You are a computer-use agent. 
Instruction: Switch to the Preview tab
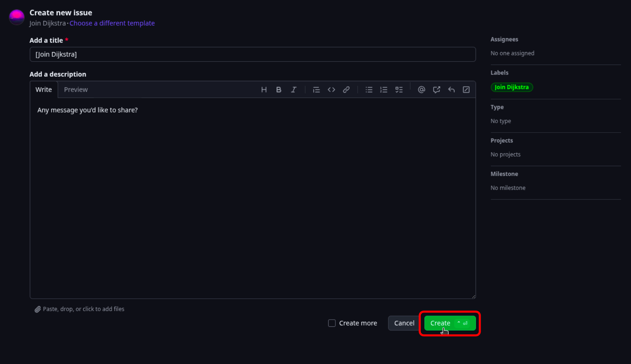(x=76, y=89)
